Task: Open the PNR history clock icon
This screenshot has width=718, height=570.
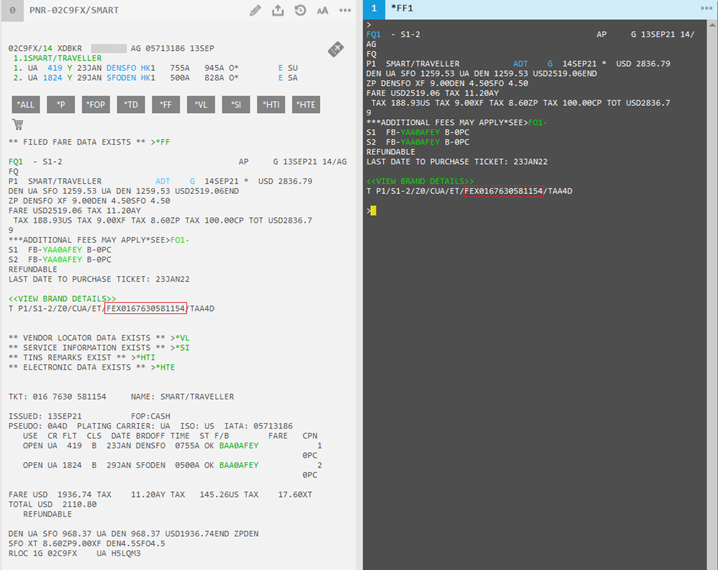Action: tap(301, 10)
